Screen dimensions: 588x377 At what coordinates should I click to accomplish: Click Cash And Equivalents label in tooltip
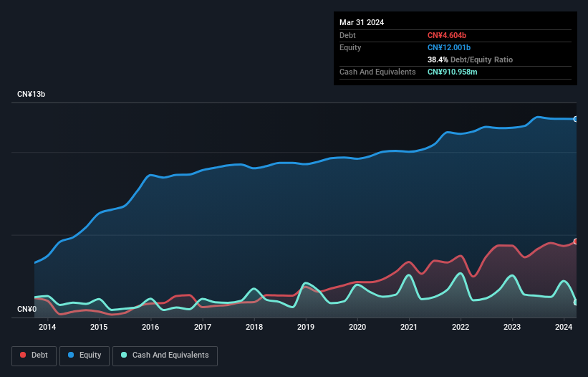click(x=377, y=72)
